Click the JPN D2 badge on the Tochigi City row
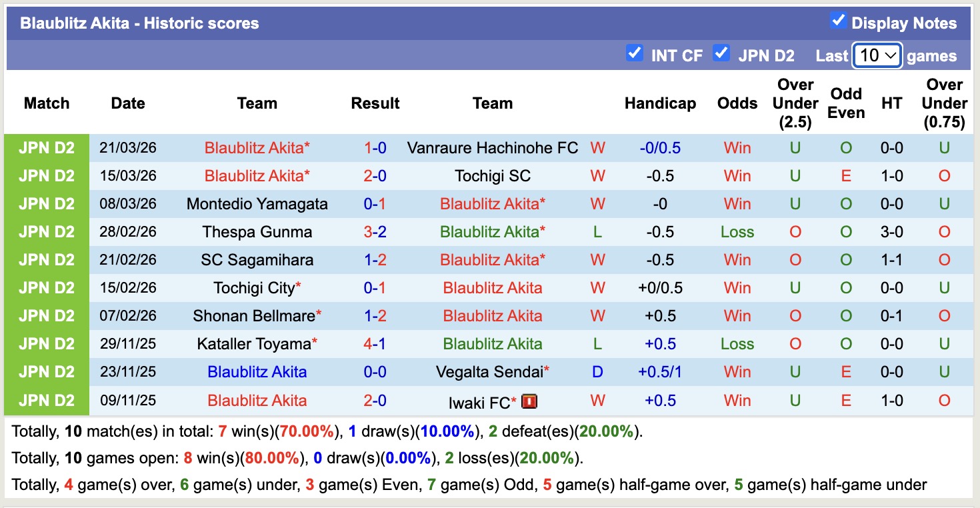The height and width of the screenshot is (508, 980). coord(47,287)
